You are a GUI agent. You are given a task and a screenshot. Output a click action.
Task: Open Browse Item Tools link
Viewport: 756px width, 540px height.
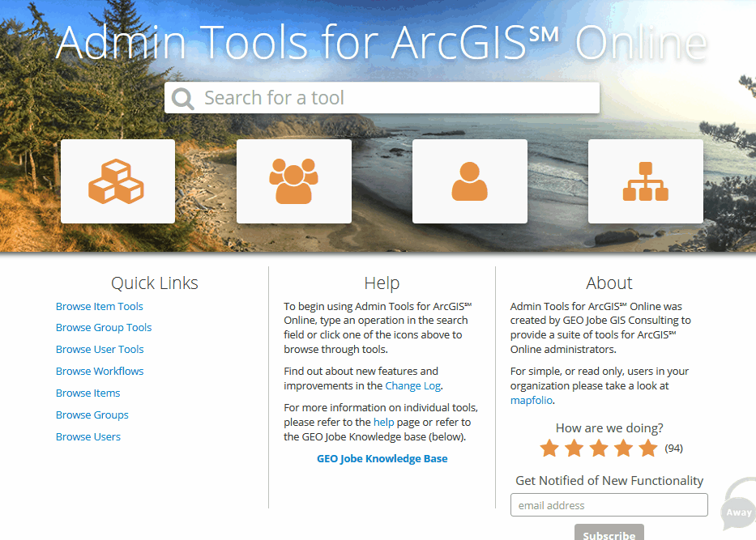pyautogui.click(x=99, y=307)
